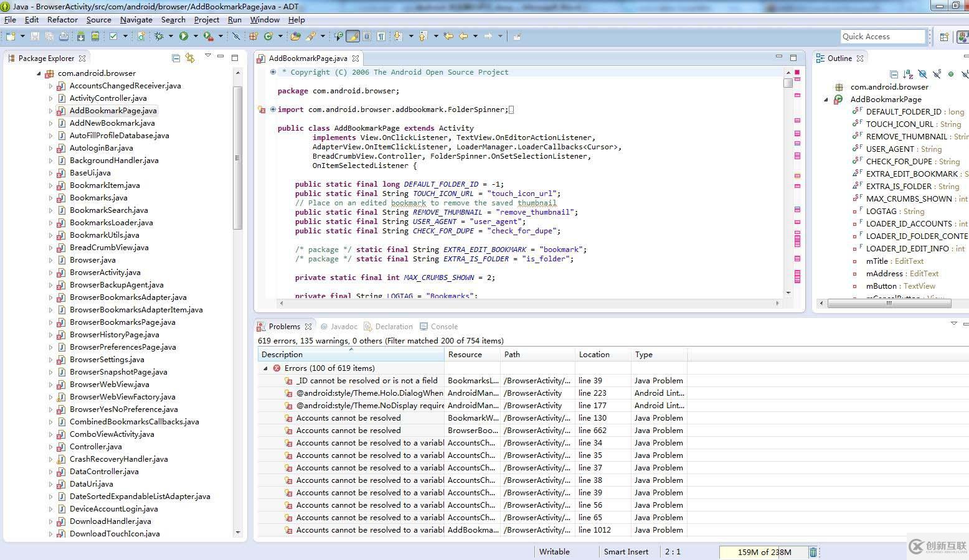Screen dimensions: 969x560
Task: Sort Problems by Location column header
Action: [x=603, y=355]
